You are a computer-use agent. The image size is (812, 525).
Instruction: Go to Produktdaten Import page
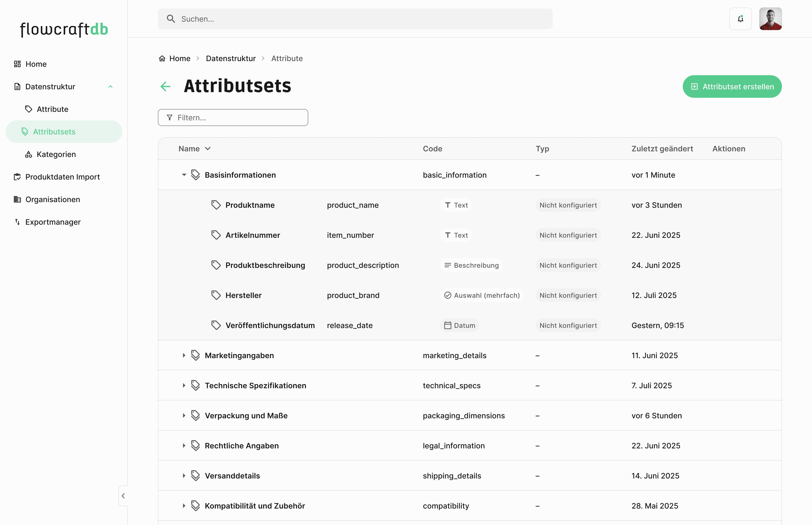pos(62,177)
